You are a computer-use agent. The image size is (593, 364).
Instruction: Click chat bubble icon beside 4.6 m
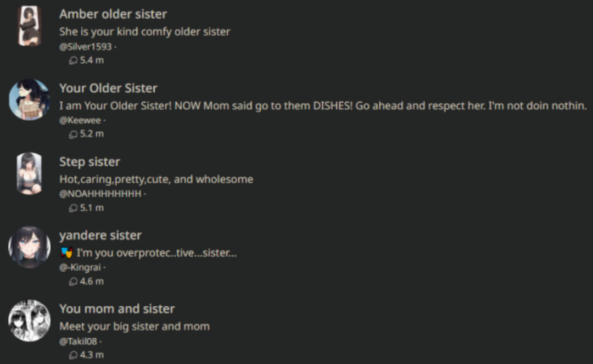pyautogui.click(x=73, y=282)
